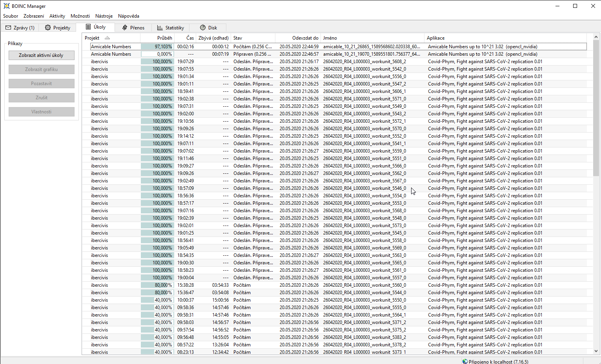Sort by Zbývá (odhad) column header
Screen dimensions: 601x364
[213, 38]
